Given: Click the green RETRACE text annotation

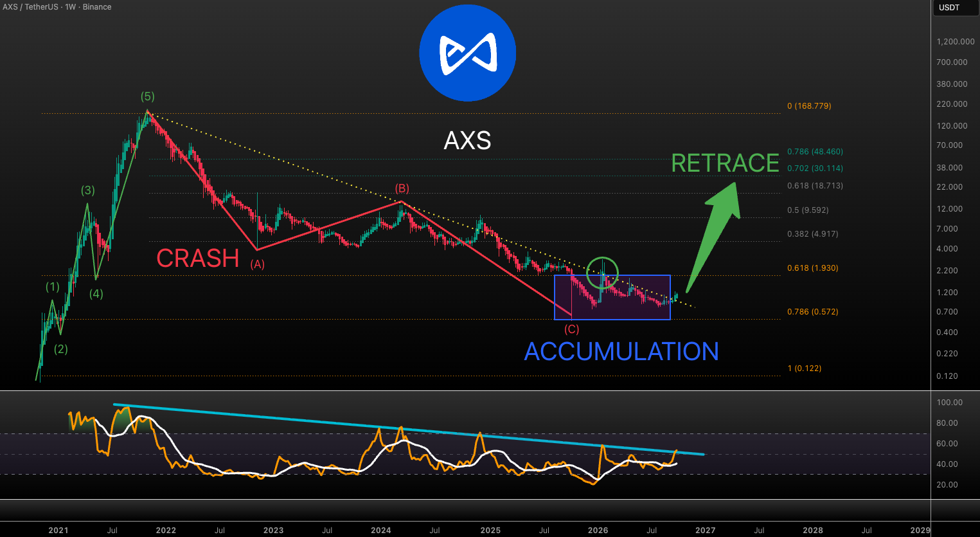Looking at the screenshot, I should pos(725,163).
